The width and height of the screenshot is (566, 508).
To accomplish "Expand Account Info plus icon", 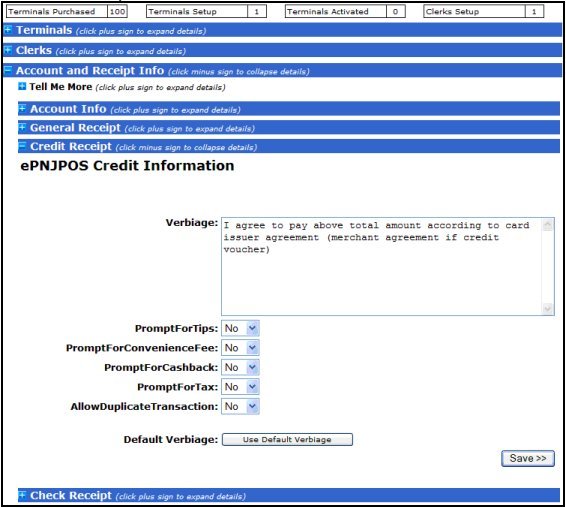I will pyautogui.click(x=22, y=108).
